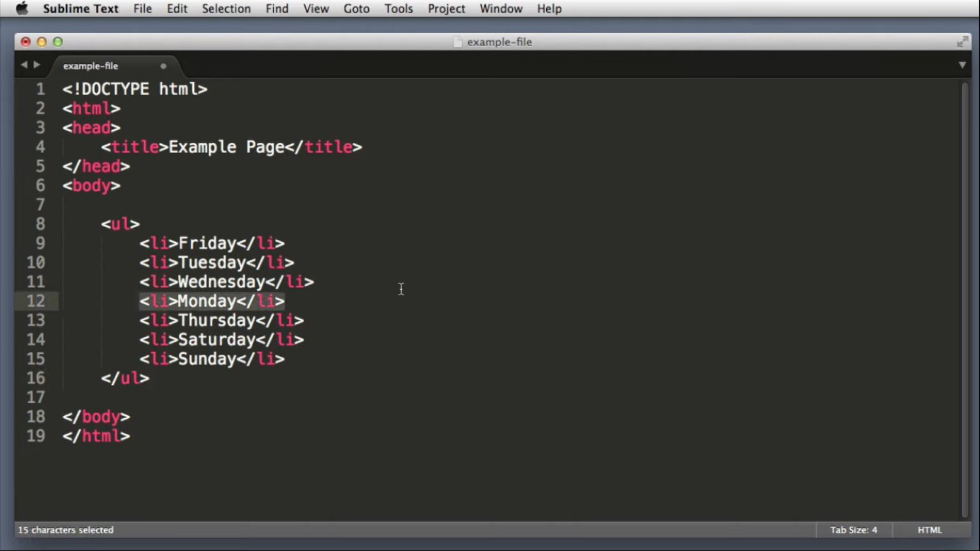Open the Selection menu

click(226, 8)
